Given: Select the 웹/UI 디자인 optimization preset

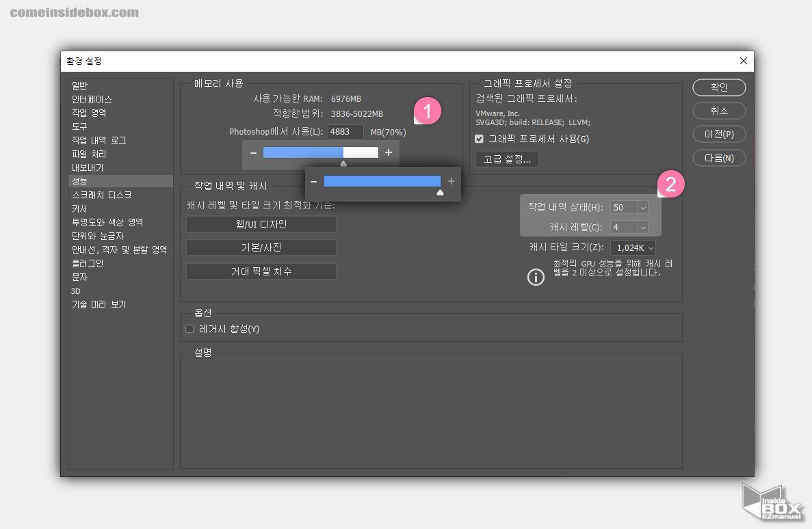Looking at the screenshot, I should 261,223.
